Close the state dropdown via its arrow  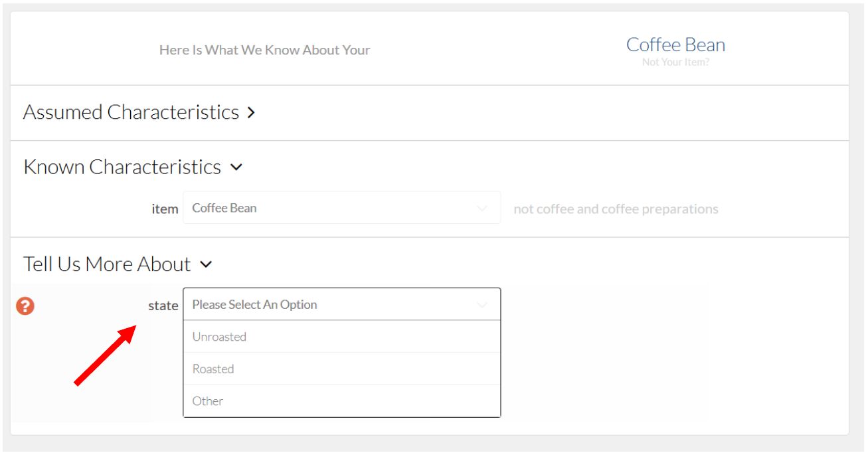tap(482, 305)
